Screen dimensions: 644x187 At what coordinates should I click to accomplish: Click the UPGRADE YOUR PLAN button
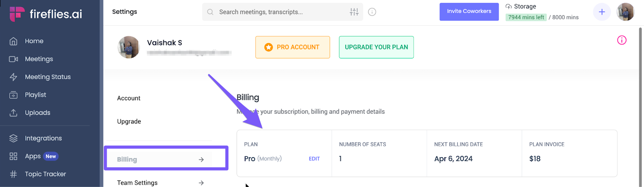pos(376,47)
